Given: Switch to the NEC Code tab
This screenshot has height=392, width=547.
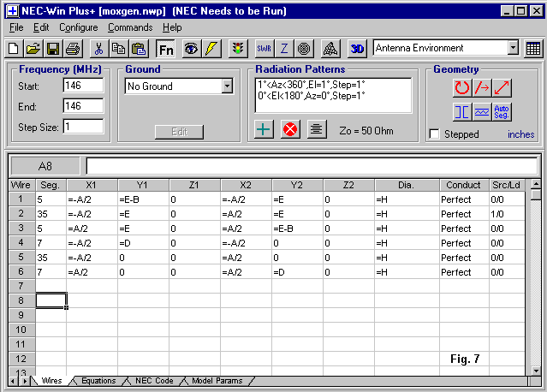Looking at the screenshot, I should [154, 381].
